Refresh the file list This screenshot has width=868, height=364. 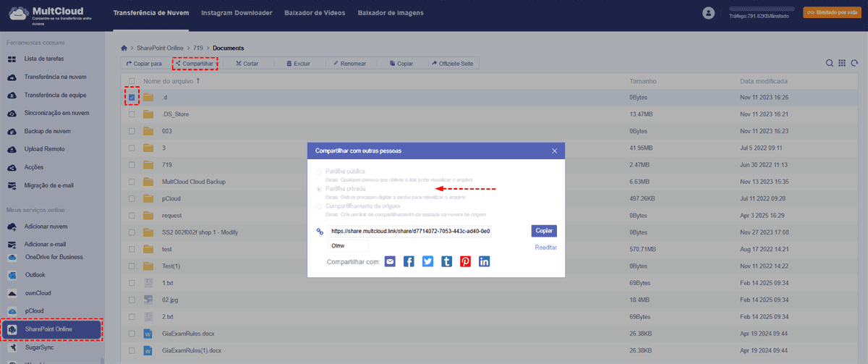tap(855, 64)
